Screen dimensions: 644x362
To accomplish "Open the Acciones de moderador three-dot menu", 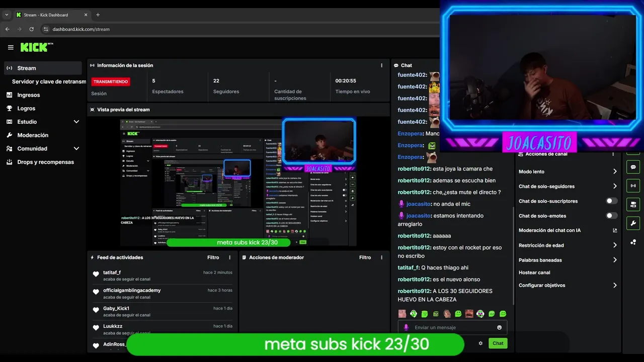I will click(x=381, y=257).
